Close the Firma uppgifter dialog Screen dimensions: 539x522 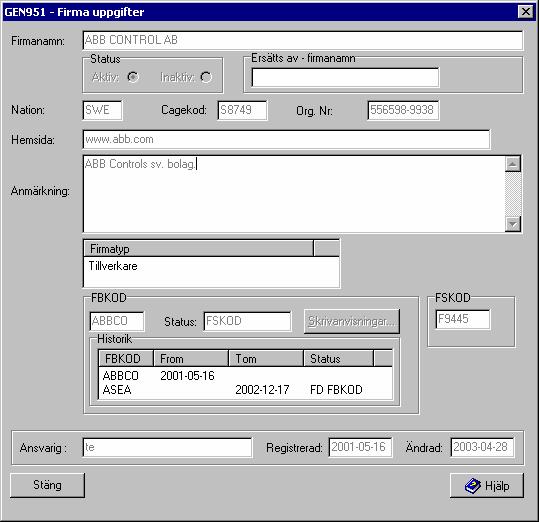click(x=525, y=12)
